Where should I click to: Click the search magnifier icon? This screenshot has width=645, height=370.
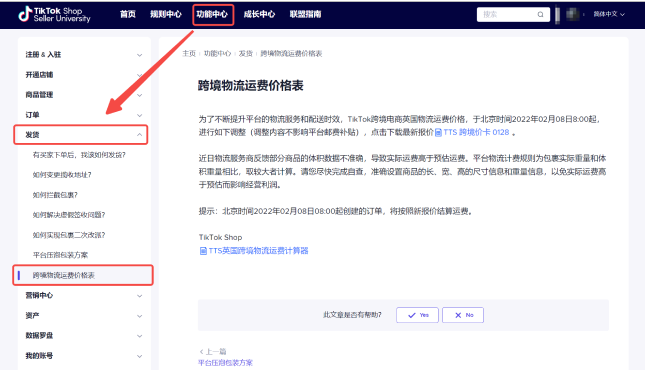(540, 14)
